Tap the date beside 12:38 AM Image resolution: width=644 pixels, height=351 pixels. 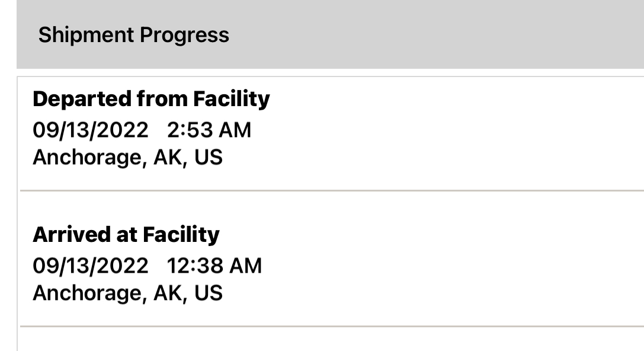point(91,266)
